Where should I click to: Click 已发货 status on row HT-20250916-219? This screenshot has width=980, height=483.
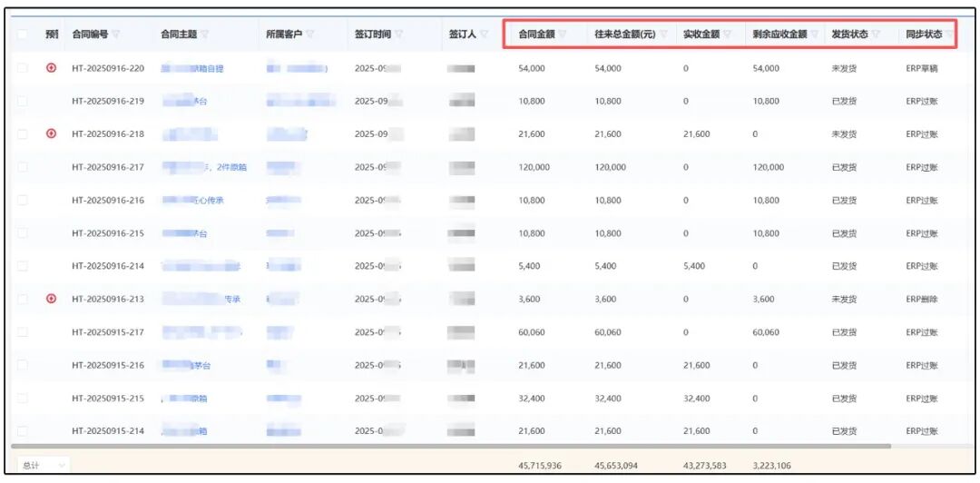pos(845,101)
